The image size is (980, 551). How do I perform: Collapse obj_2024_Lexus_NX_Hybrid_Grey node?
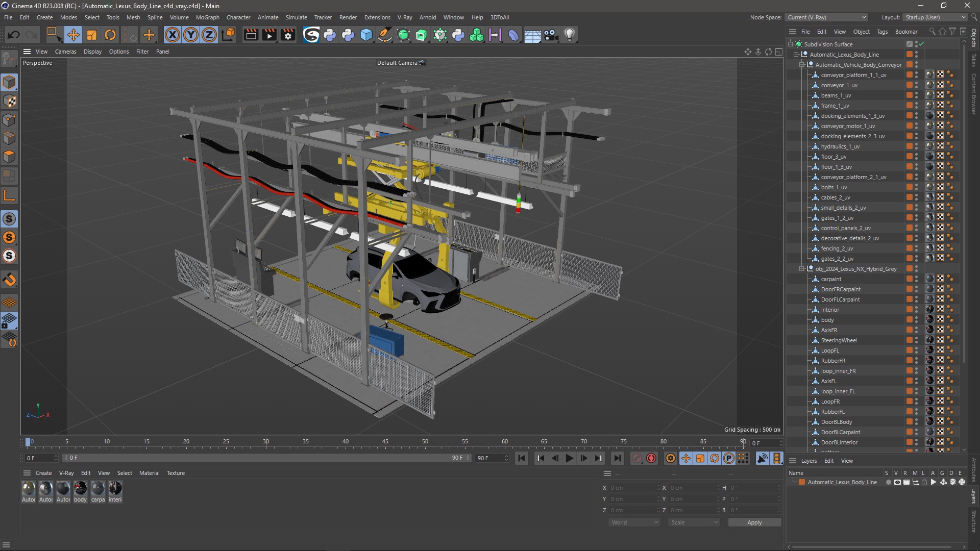point(802,269)
